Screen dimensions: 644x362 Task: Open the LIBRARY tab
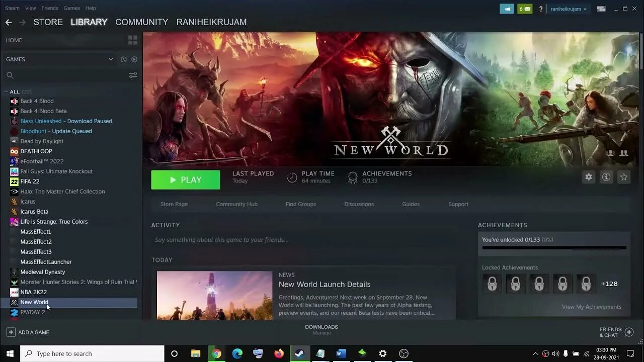click(89, 22)
